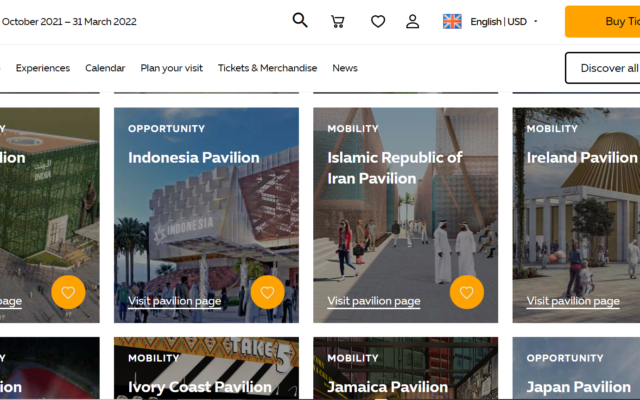Open the search magnifier icon
The height and width of the screenshot is (400, 640).
[x=300, y=20]
